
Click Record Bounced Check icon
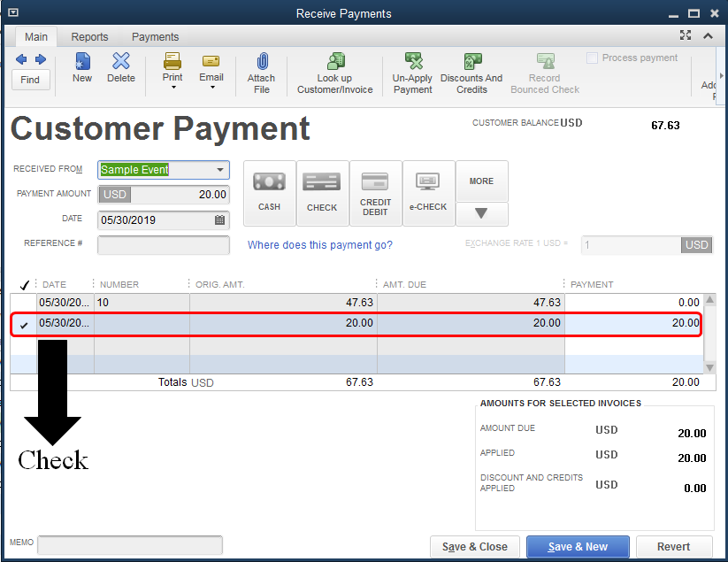click(x=546, y=61)
